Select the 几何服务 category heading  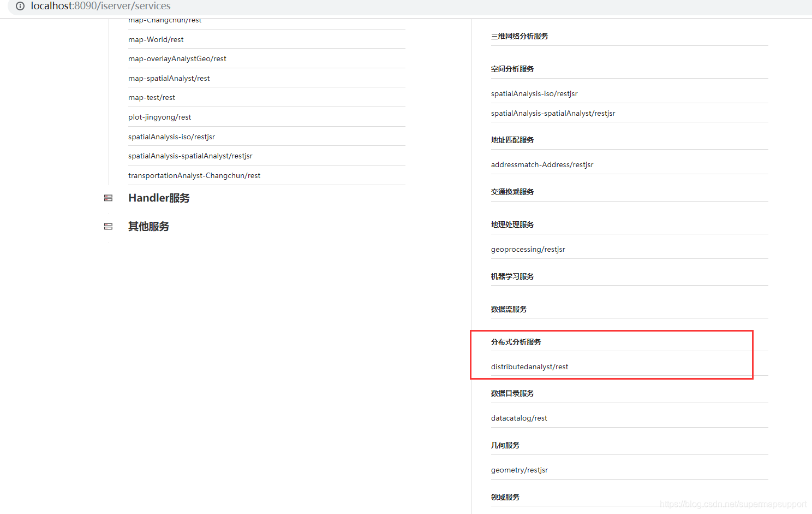pos(505,445)
